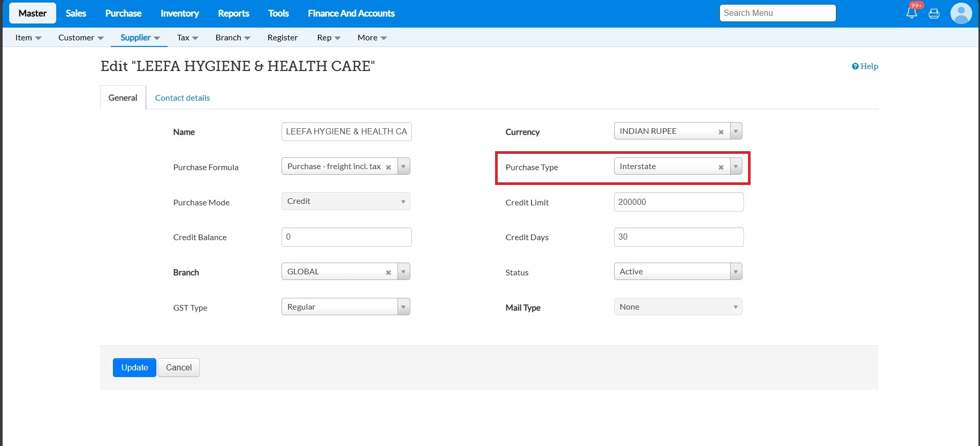
Task: Switch to the Contact details tab
Action: (x=182, y=98)
